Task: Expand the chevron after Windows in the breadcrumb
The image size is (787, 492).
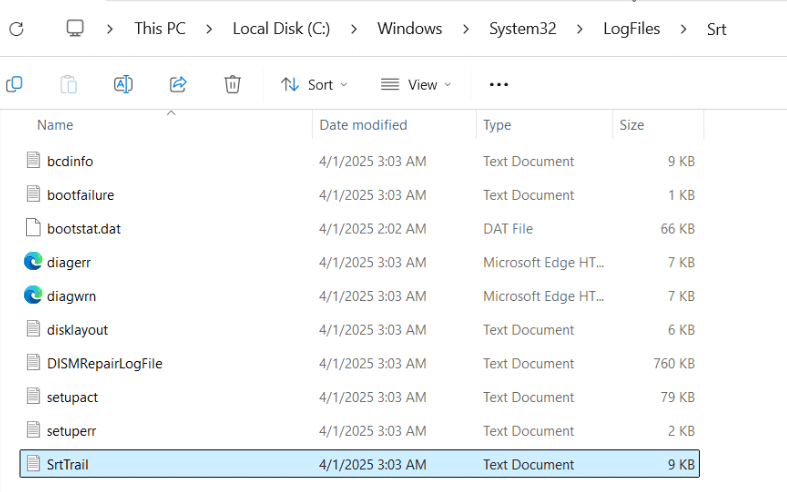Action: tap(466, 29)
